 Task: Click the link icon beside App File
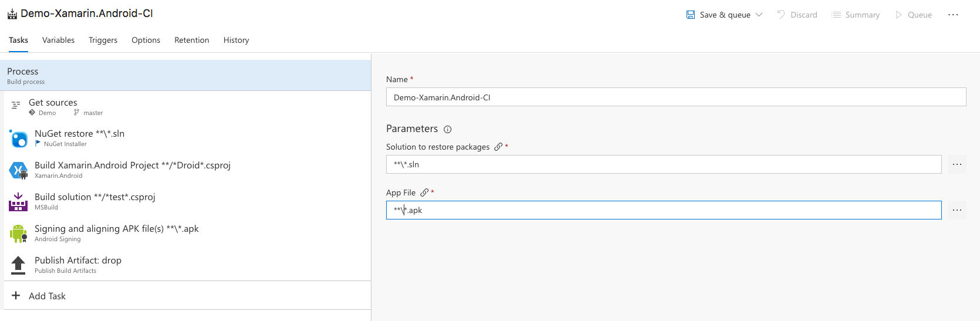click(x=424, y=192)
